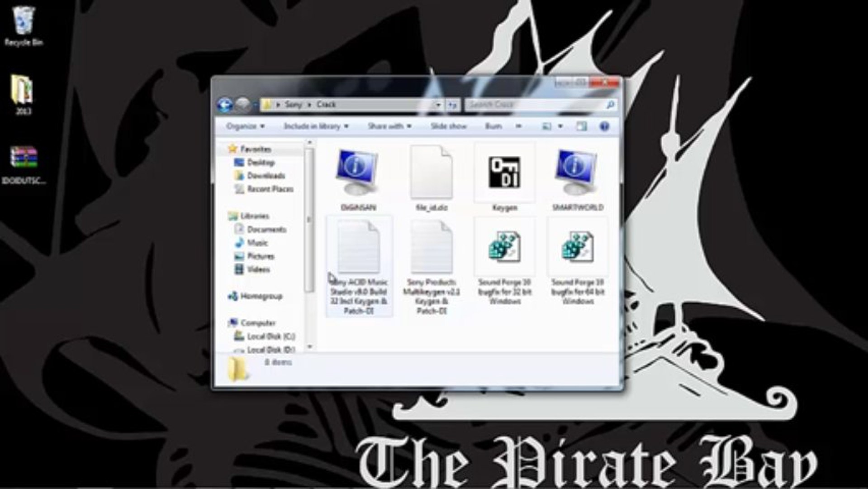Click the Slide show button

pos(448,126)
